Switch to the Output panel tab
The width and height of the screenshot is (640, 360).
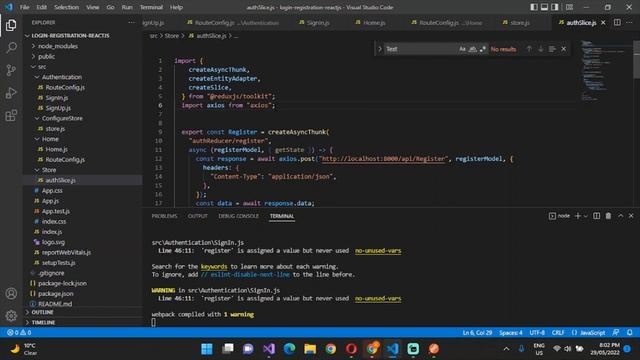198,216
